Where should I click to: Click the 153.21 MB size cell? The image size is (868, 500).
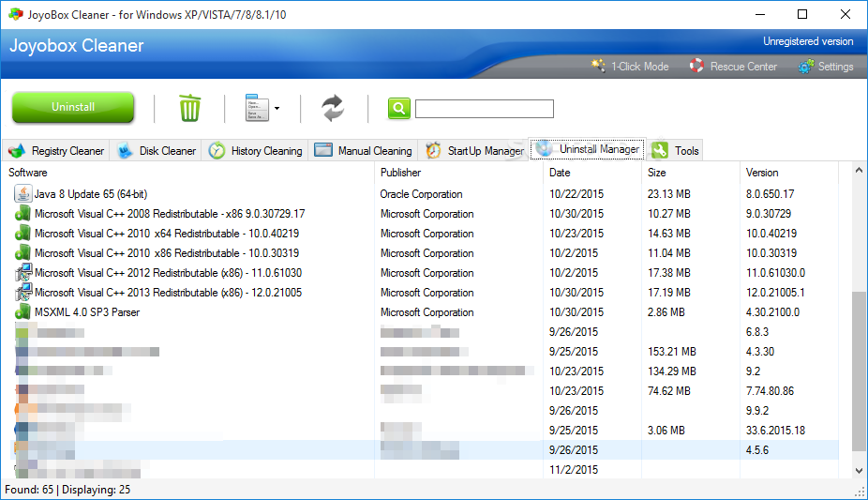[x=671, y=352]
